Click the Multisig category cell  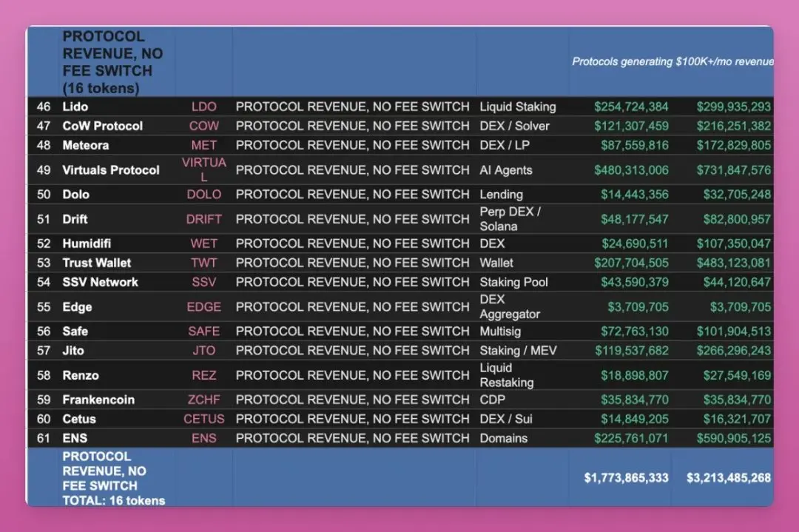tap(503, 331)
